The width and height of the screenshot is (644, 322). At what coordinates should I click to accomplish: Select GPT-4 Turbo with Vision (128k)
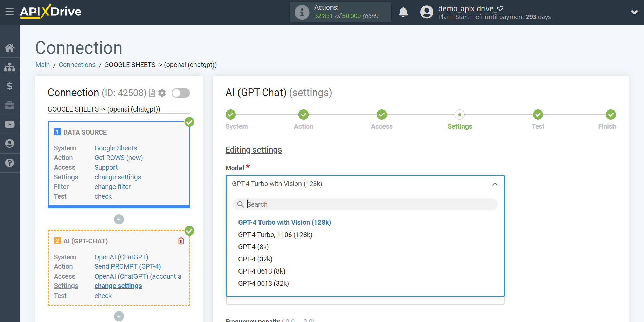[285, 222]
